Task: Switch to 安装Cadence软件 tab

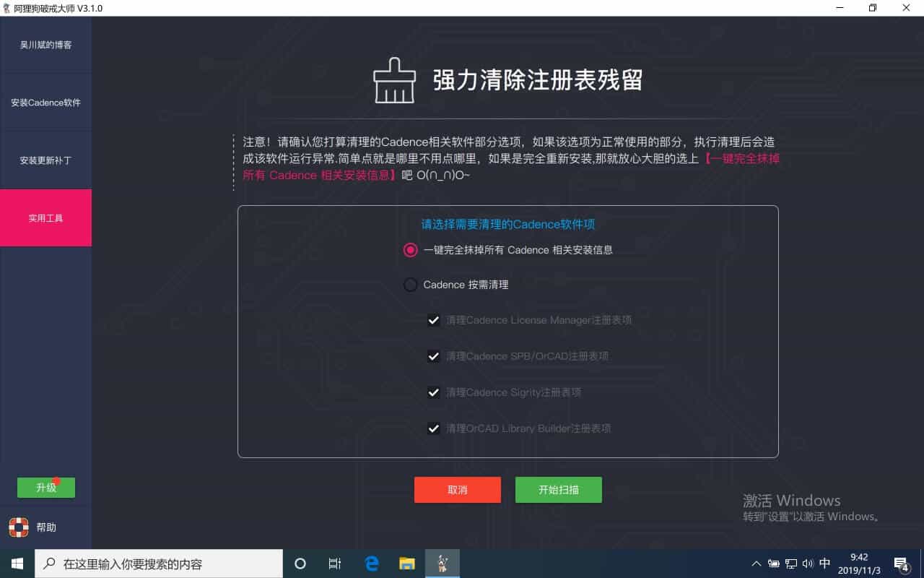Action: point(45,103)
